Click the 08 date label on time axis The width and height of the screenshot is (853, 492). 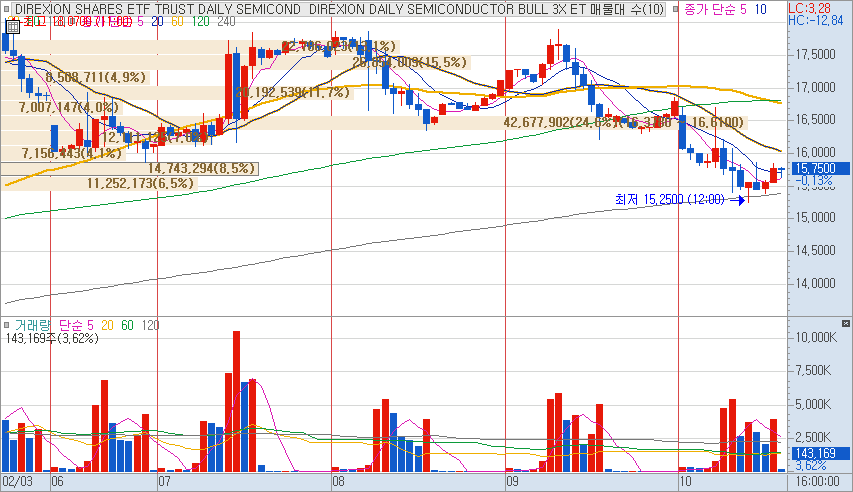pos(338,482)
